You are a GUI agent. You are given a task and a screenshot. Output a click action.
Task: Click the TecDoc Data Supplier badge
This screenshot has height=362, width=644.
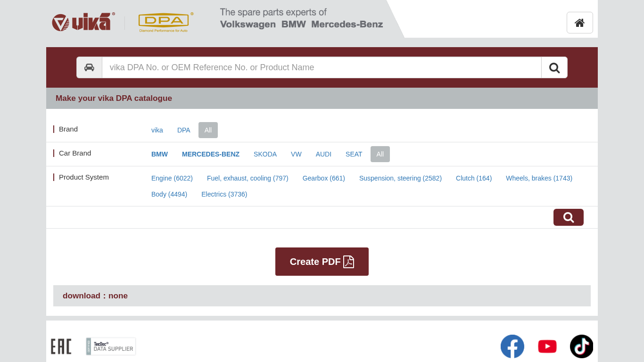(111, 346)
